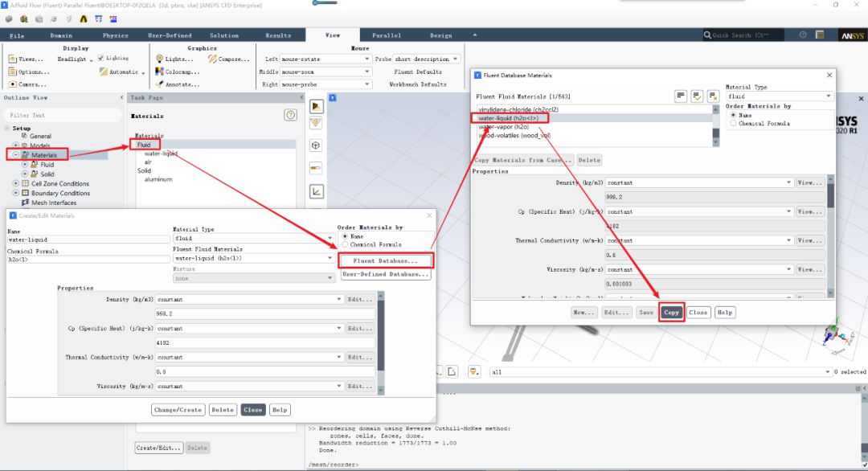Open the Annotate tool
Screen dimensions: 868x471
tap(177, 84)
